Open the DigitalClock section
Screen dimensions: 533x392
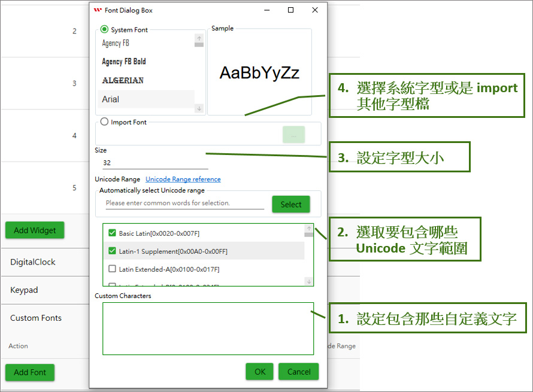[x=32, y=262]
